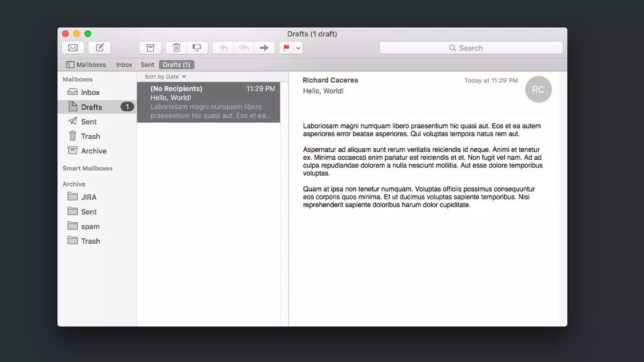
Task: Select the Hello, World! draft message
Action: point(208,102)
